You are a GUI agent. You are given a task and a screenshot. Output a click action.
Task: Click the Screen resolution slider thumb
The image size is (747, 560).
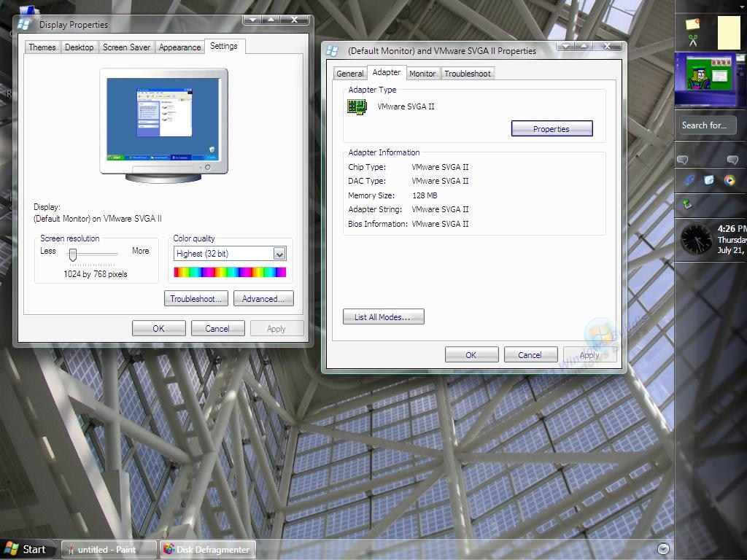72,254
